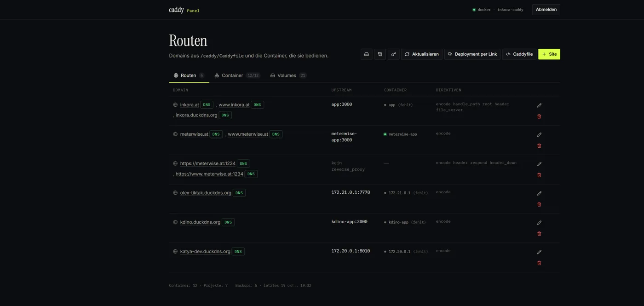
Task: Edit the olex-tiktak.duckdns.org route
Action: 539,193
